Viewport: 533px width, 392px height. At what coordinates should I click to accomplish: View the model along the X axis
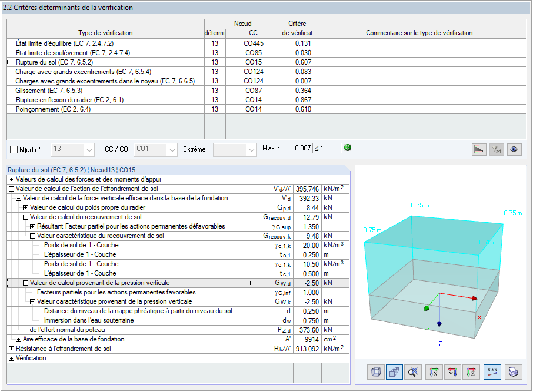[434, 372]
